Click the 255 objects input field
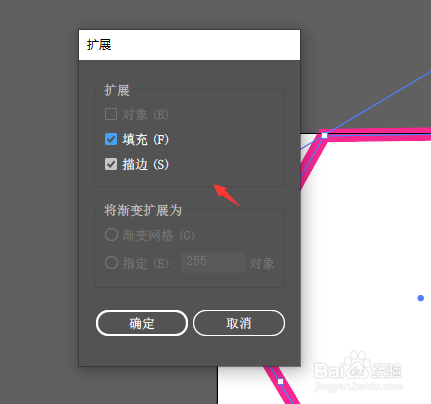Image resolution: width=431 pixels, height=404 pixels. (213, 262)
